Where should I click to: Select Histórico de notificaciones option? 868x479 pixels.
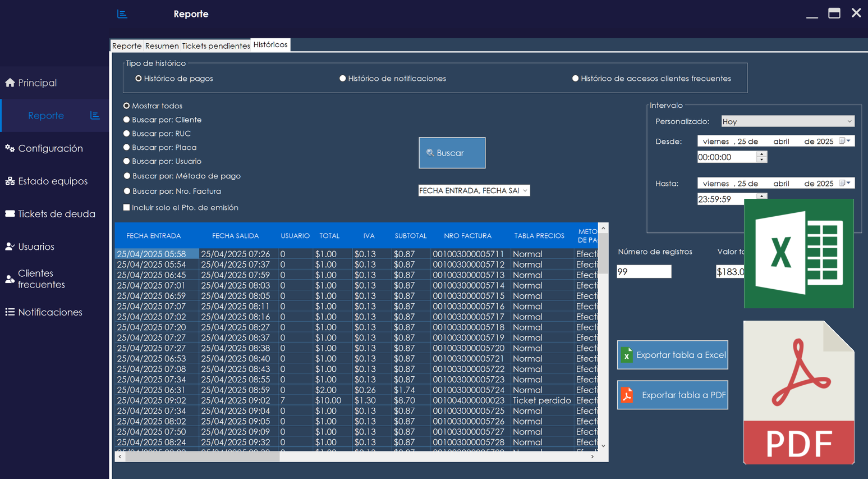tap(343, 78)
